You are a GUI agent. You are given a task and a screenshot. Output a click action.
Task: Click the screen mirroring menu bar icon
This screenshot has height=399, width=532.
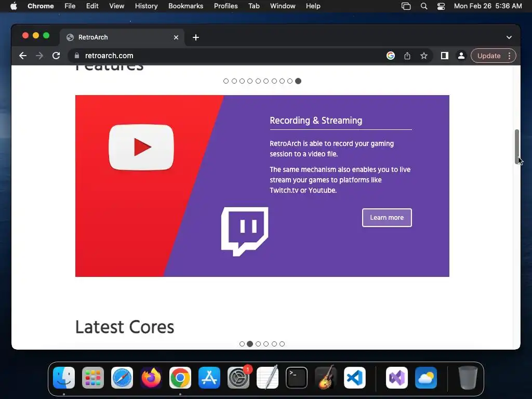click(x=406, y=6)
